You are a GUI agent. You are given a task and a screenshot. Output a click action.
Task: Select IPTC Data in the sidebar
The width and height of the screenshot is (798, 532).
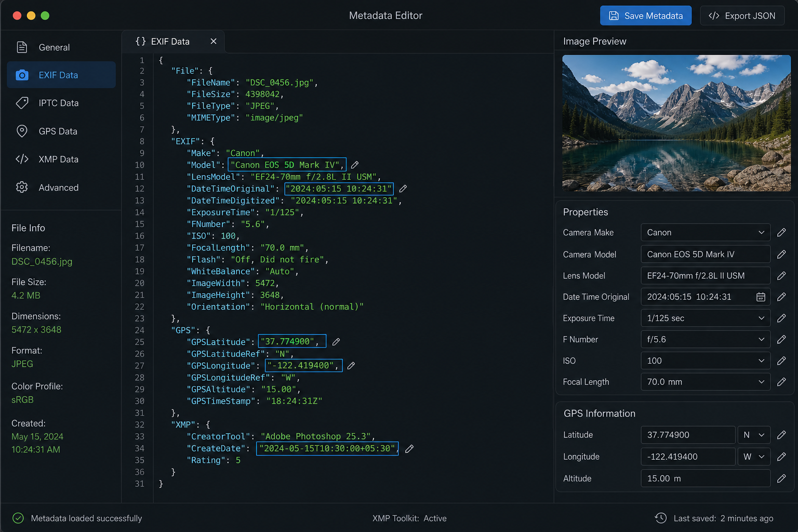coord(61,103)
